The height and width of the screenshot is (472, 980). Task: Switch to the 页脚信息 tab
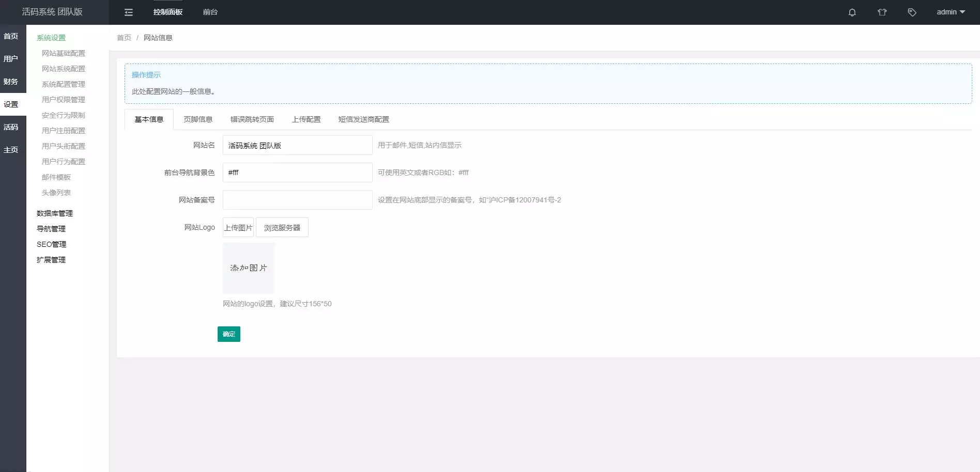point(197,119)
